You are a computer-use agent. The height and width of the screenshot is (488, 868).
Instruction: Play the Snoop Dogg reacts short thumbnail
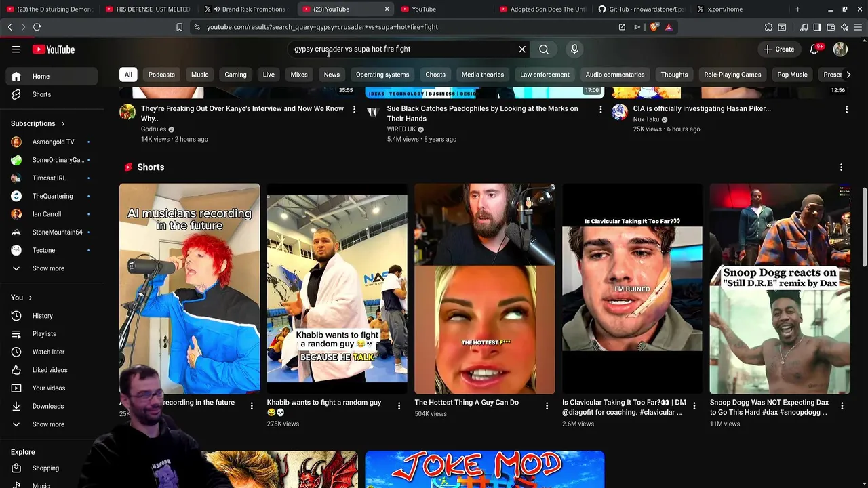[x=780, y=289]
